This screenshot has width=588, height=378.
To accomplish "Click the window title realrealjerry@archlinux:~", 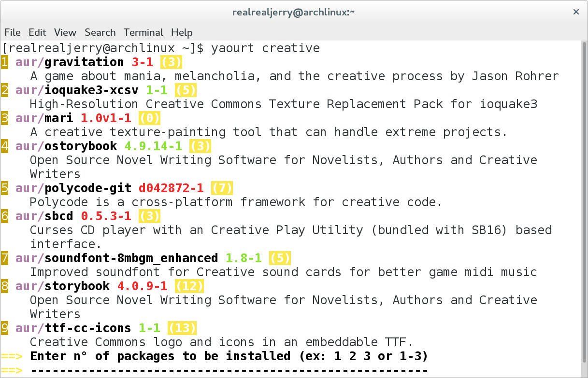I will [x=294, y=13].
